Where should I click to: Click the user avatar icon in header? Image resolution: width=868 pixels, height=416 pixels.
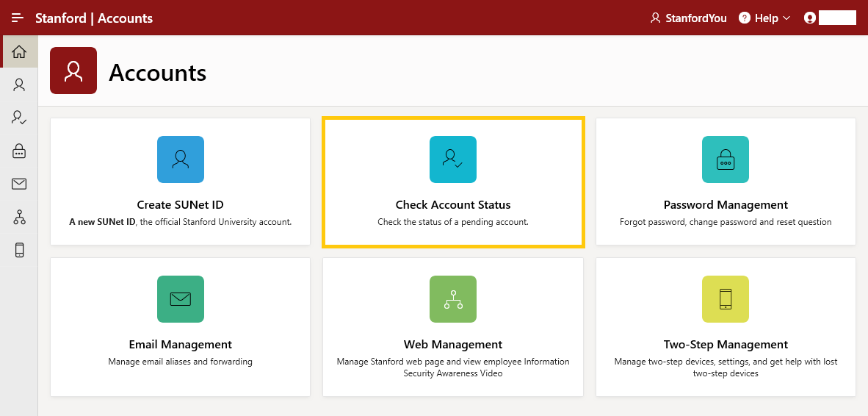pos(810,18)
